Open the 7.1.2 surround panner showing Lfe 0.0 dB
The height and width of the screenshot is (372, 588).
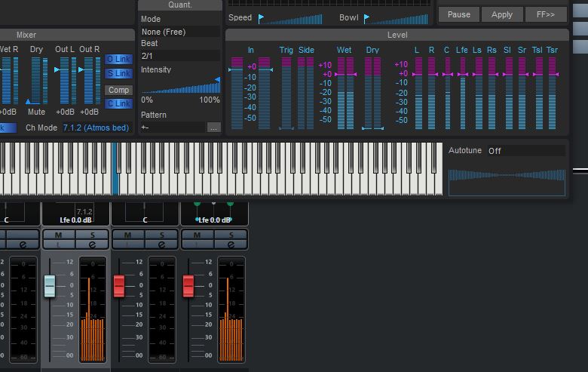[75, 214]
